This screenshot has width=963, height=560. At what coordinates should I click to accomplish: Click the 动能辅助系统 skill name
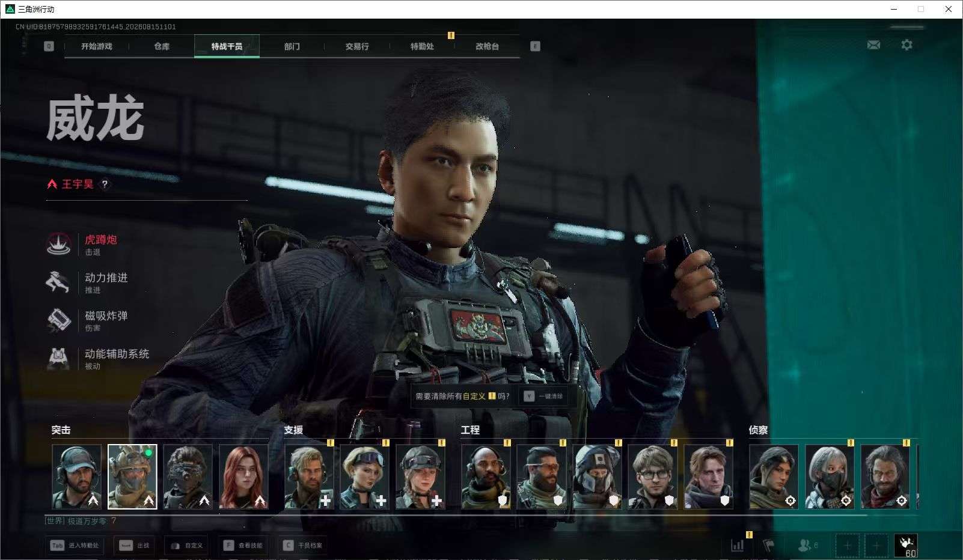point(117,354)
